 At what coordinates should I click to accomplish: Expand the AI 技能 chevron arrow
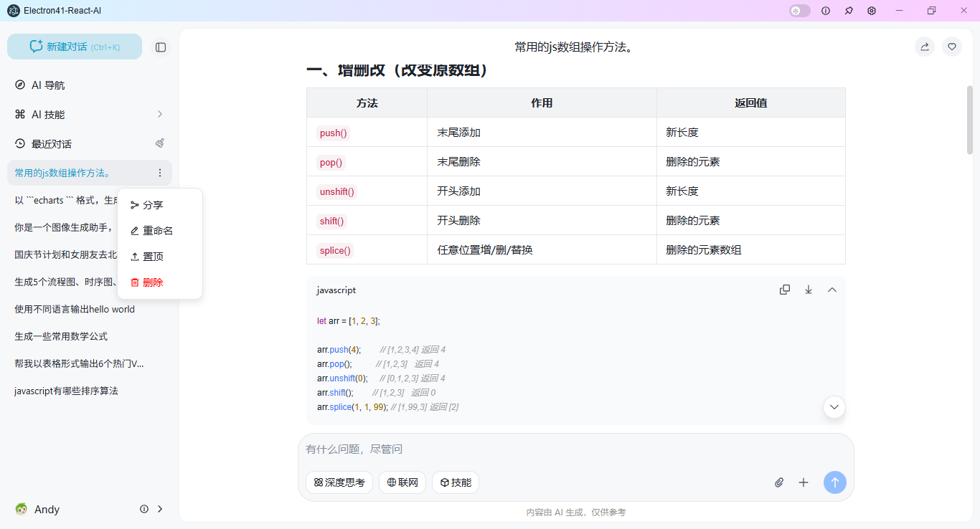[x=160, y=115]
